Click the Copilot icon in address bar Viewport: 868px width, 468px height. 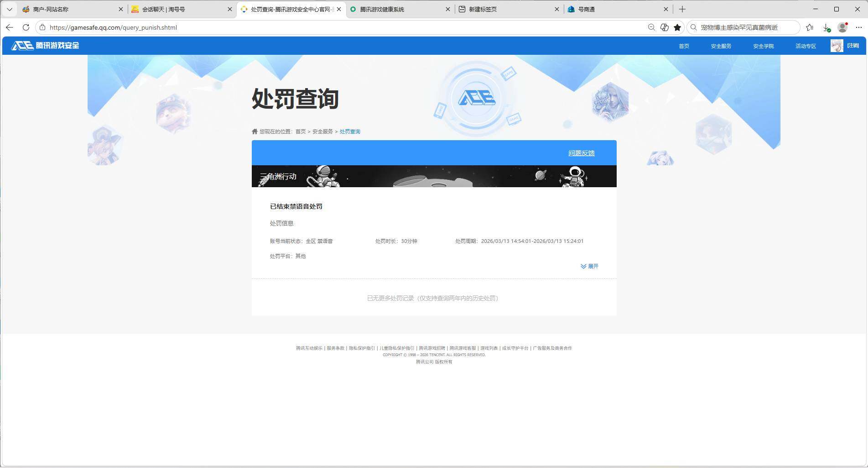coord(665,27)
